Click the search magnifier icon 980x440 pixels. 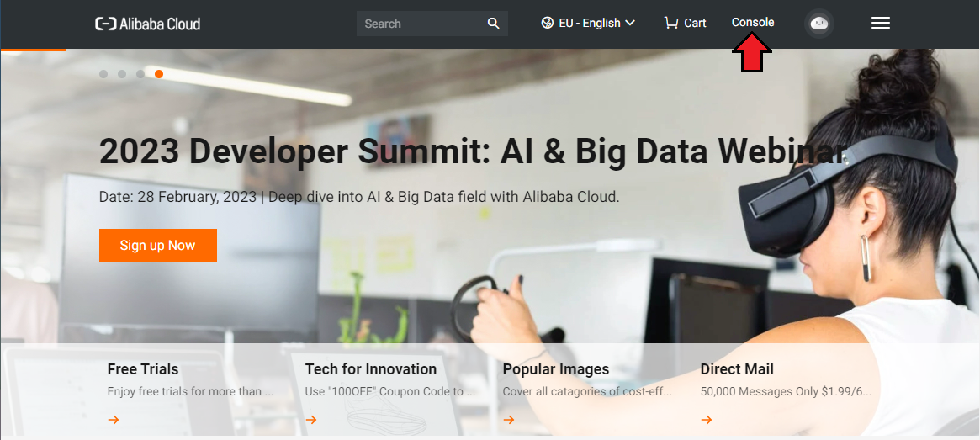point(493,24)
